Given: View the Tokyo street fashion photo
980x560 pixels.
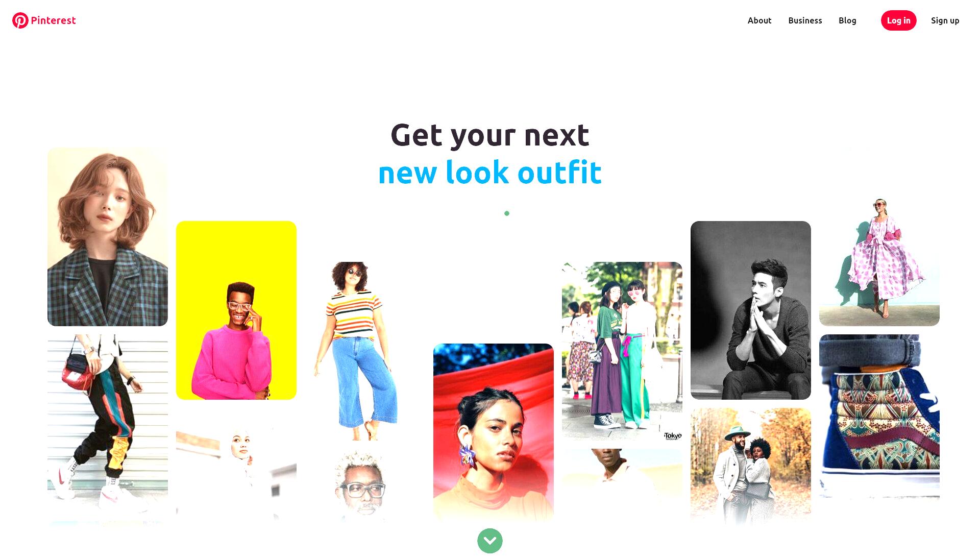Looking at the screenshot, I should (x=622, y=351).
